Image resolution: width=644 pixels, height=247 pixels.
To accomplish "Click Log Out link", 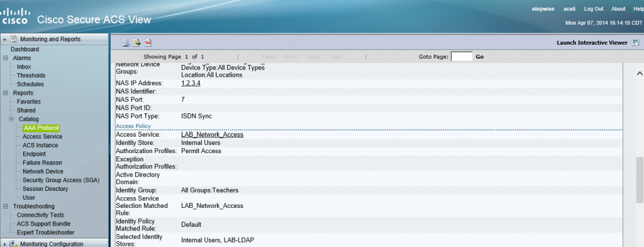I will coord(594,9).
